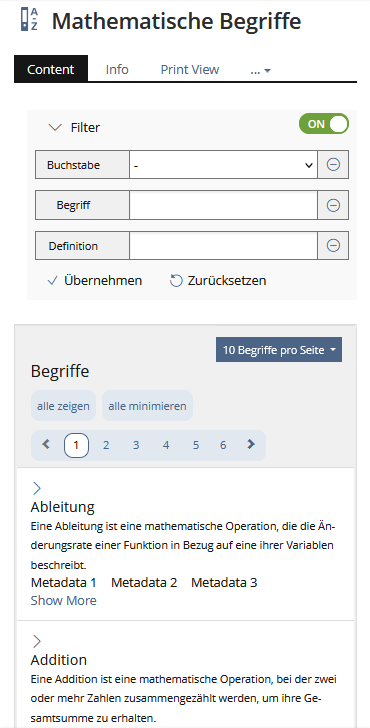
Task: Switch to the Info tab
Action: tap(117, 69)
